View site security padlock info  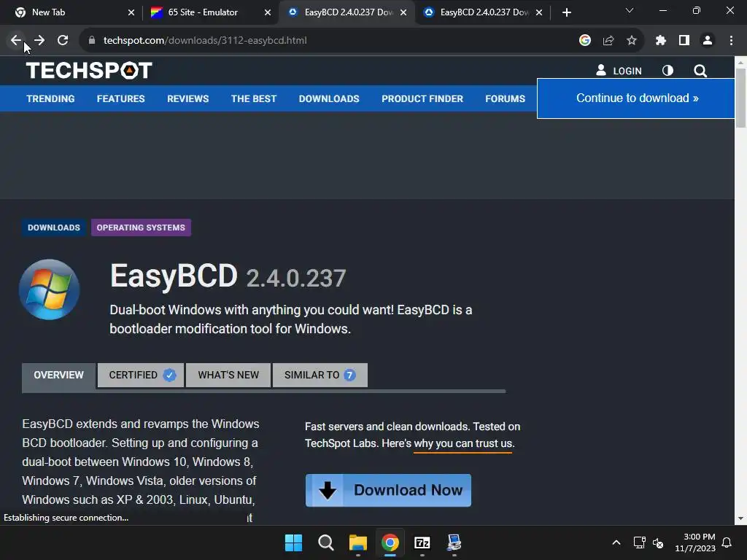(x=92, y=41)
